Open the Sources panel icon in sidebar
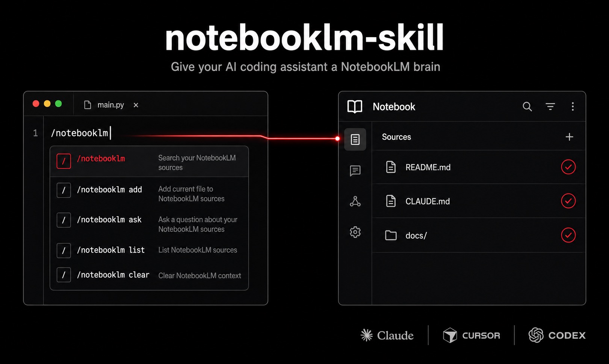Image resolution: width=609 pixels, height=364 pixels. pos(355,139)
